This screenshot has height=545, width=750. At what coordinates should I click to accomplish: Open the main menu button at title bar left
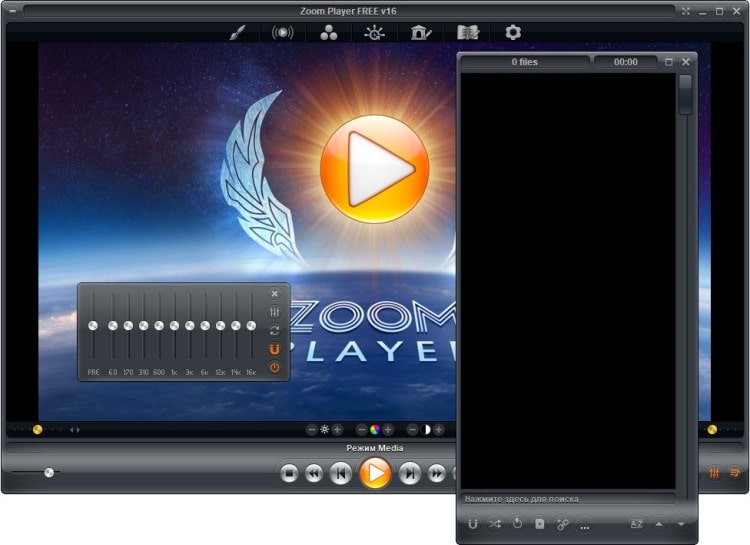tap(11, 11)
